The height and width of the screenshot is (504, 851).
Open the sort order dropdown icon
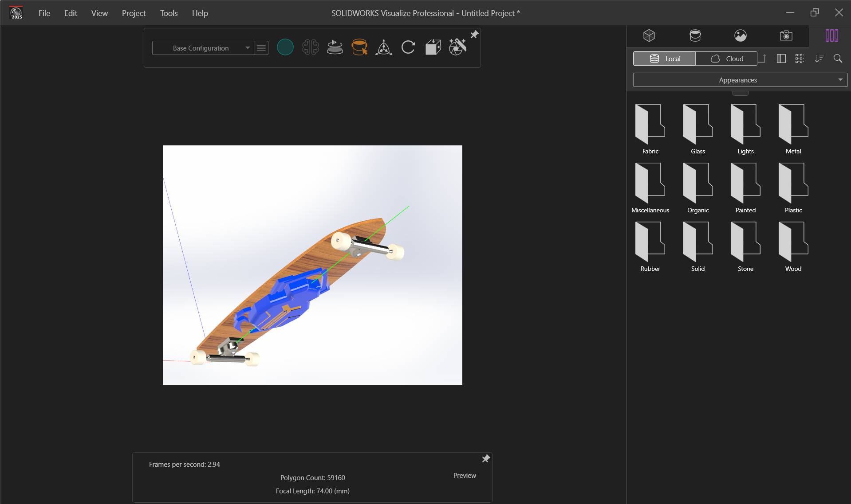click(x=819, y=58)
